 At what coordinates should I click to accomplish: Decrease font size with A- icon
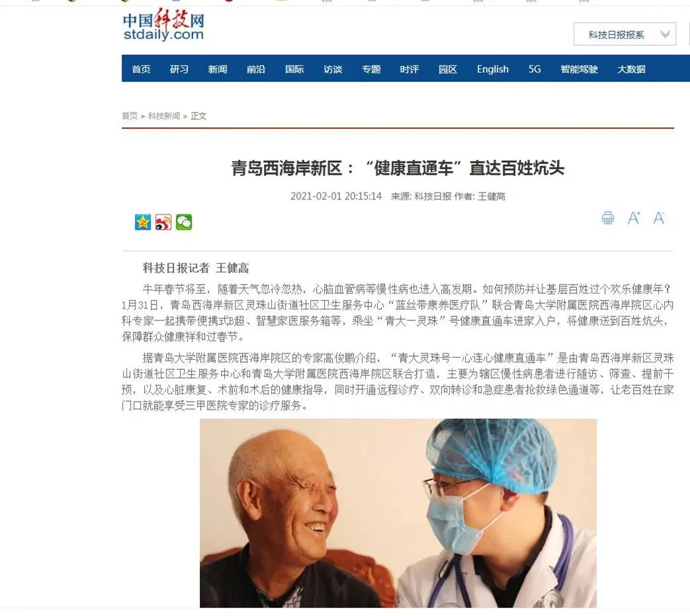click(x=659, y=218)
